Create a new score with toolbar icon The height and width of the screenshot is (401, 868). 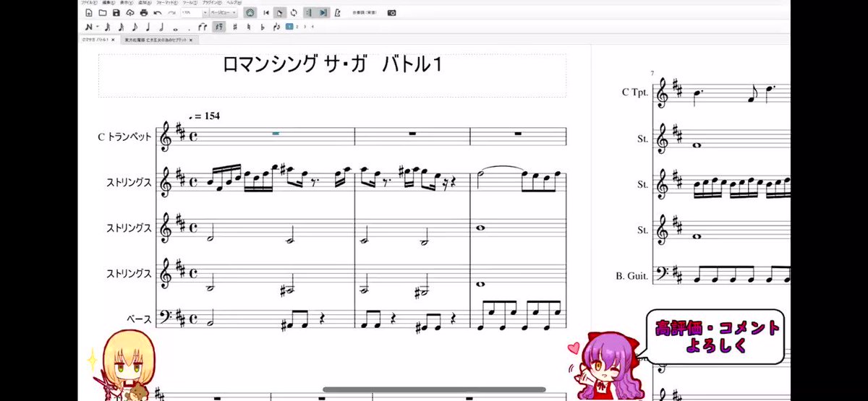(89, 13)
